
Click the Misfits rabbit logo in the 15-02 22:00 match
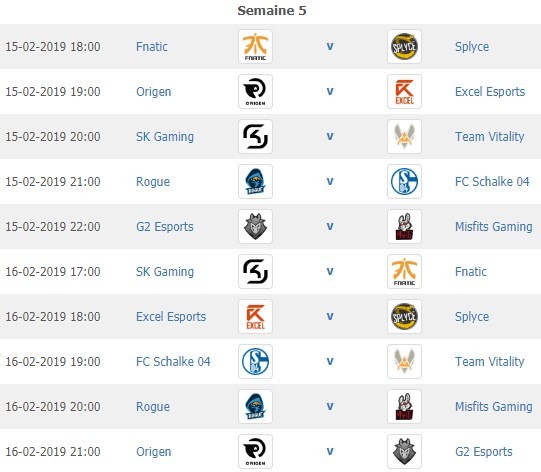(404, 227)
